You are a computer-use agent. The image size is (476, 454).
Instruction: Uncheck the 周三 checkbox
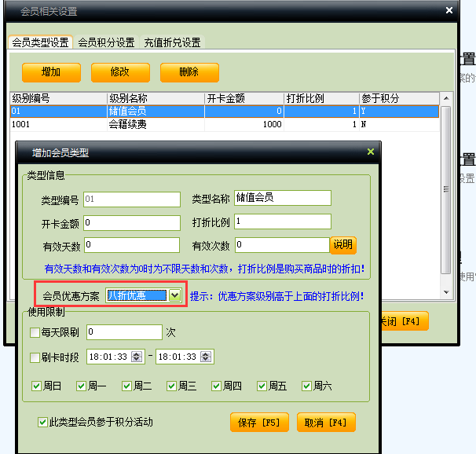pos(173,386)
